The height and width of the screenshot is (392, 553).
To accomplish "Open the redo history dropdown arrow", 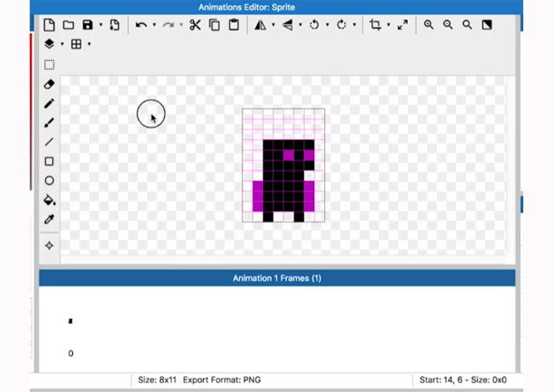I will (181, 25).
